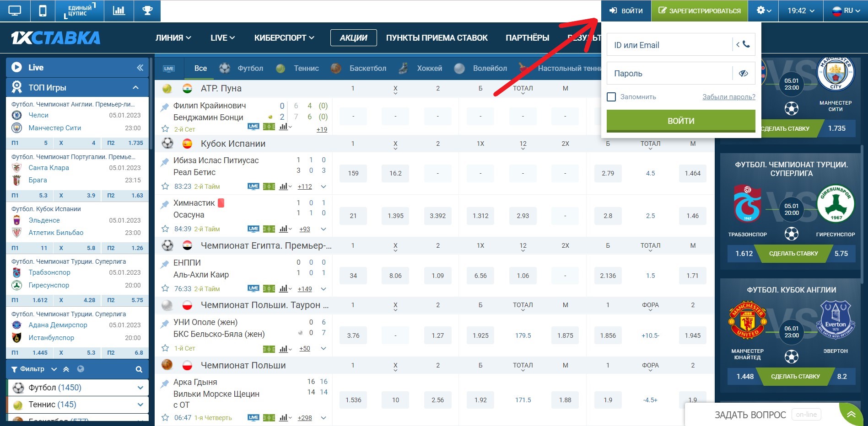
Task: Select П2 1.63 for Санта Клара – Брага
Action: [125, 195]
